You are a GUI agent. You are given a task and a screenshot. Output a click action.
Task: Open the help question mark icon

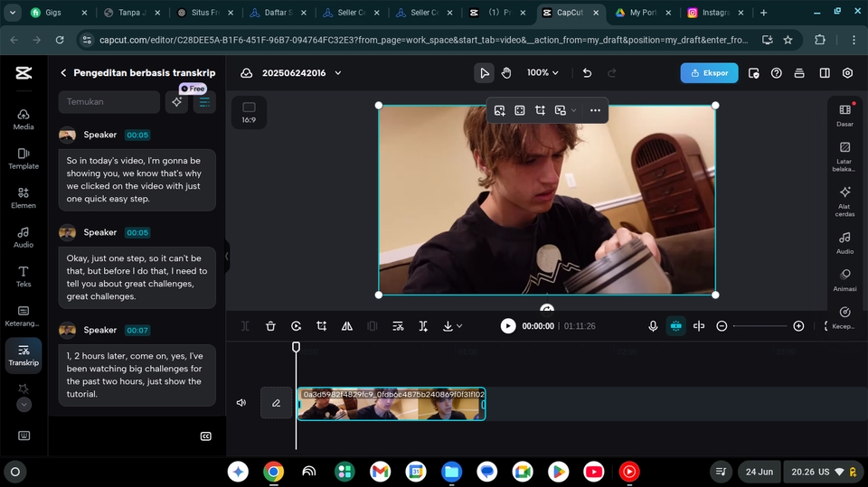(776, 72)
